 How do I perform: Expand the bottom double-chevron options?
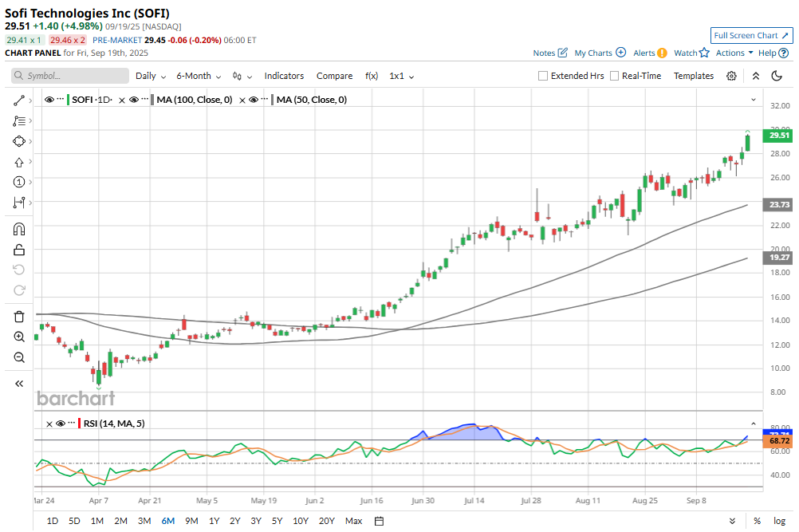(x=732, y=521)
